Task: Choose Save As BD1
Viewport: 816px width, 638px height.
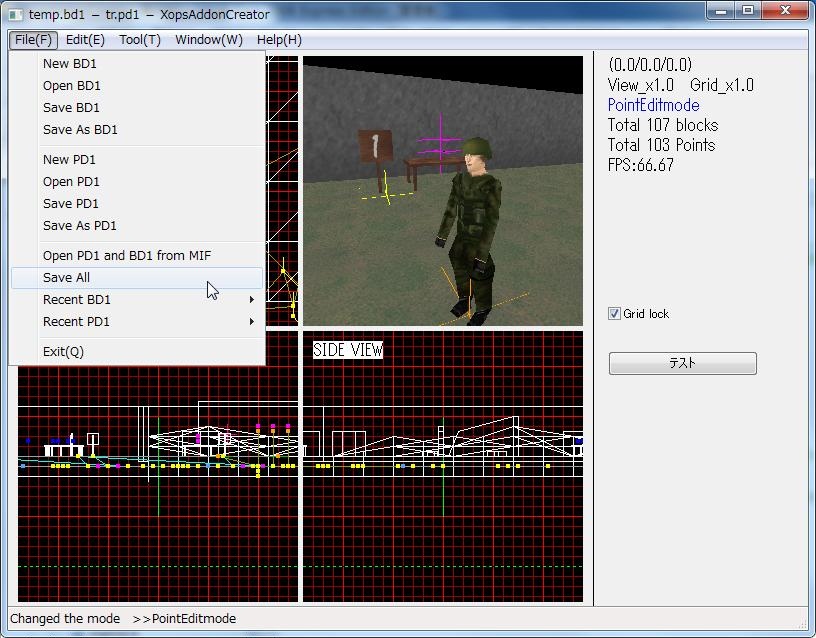Action: click(x=137, y=130)
